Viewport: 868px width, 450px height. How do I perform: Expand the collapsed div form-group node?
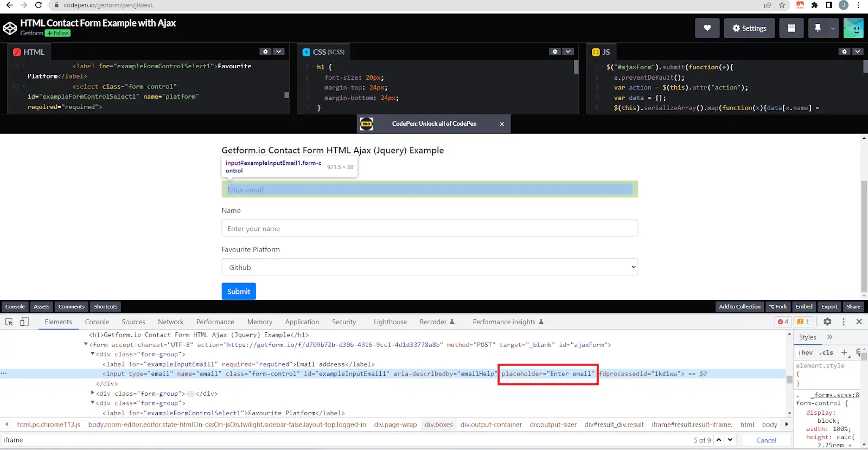pos(93,393)
